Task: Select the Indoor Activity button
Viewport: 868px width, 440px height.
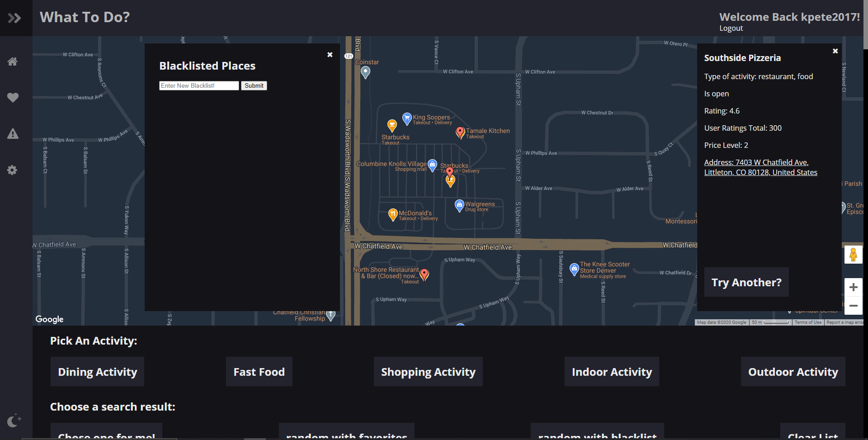Action: point(612,372)
